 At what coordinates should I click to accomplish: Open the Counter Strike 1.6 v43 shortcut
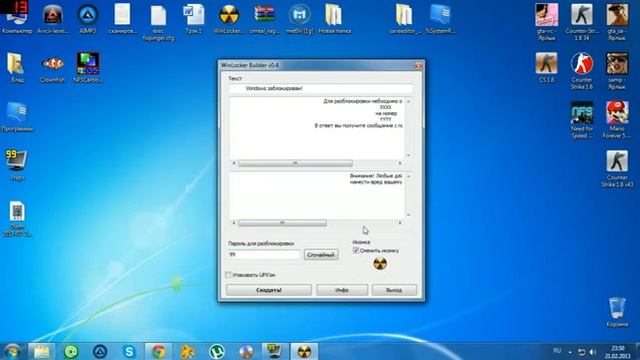617,169
